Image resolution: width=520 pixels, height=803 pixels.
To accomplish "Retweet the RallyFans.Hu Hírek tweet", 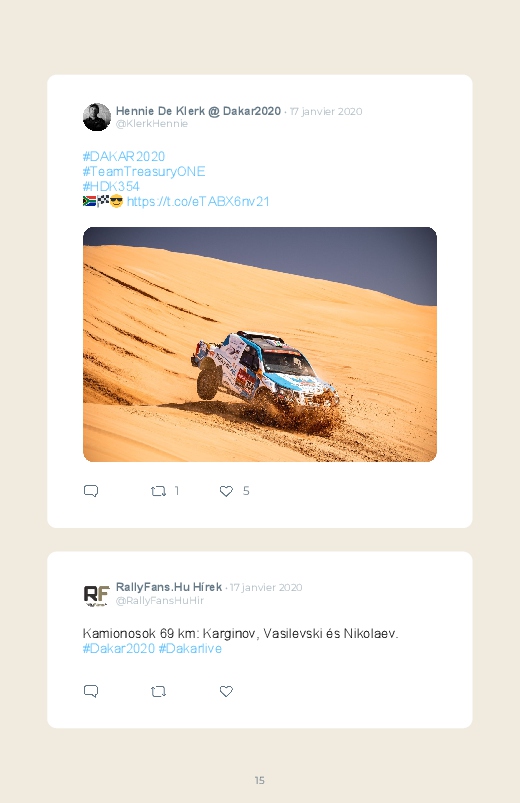I will pos(158,691).
